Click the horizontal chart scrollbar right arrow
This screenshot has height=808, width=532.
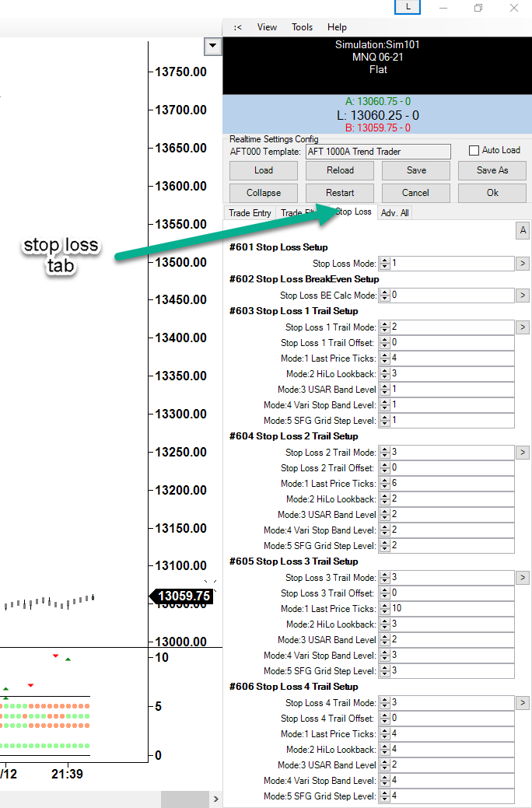(215, 799)
